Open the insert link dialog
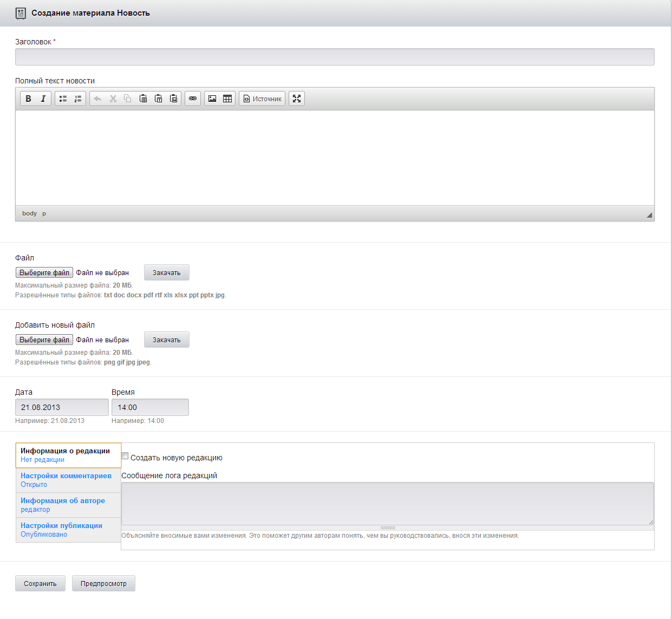 (193, 99)
